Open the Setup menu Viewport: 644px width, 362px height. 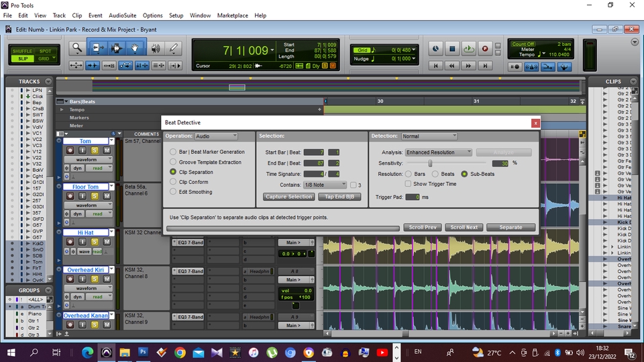tap(176, 15)
